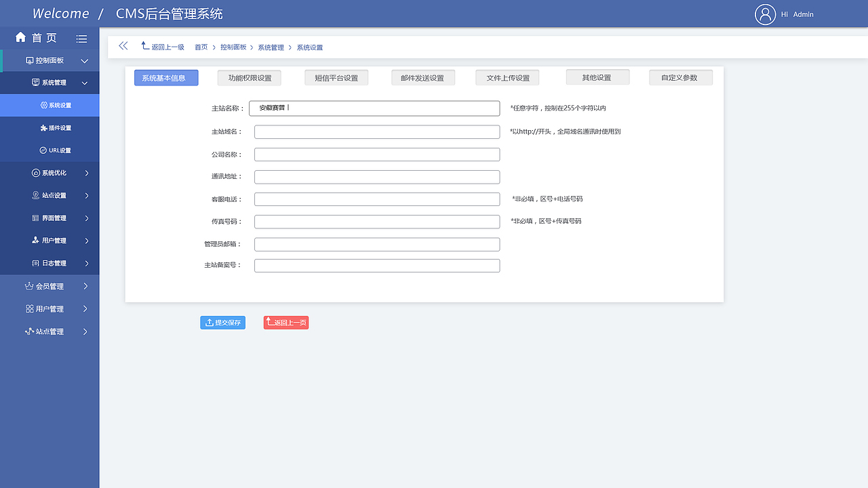Expand the 系统优化 chevron

(x=87, y=173)
